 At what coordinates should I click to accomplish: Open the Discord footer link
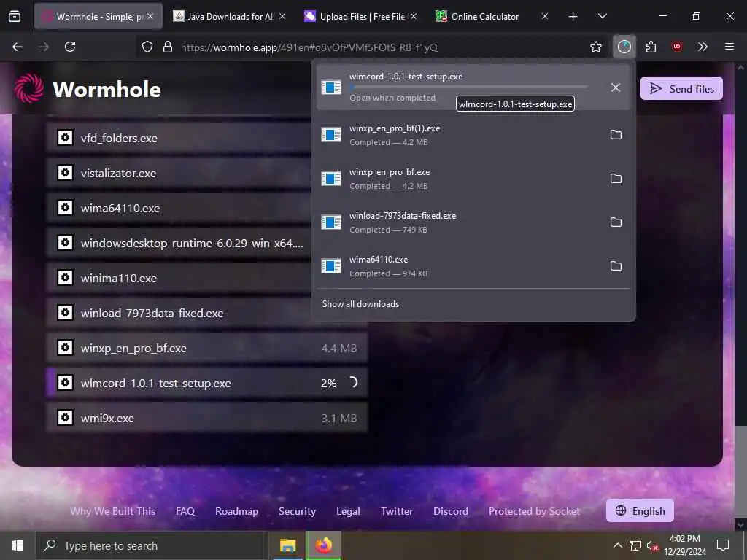tap(450, 511)
